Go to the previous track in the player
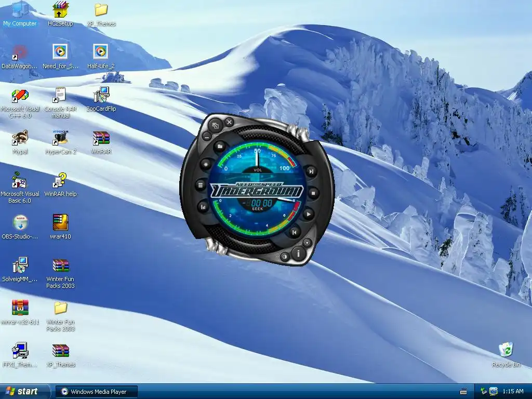 294,232
